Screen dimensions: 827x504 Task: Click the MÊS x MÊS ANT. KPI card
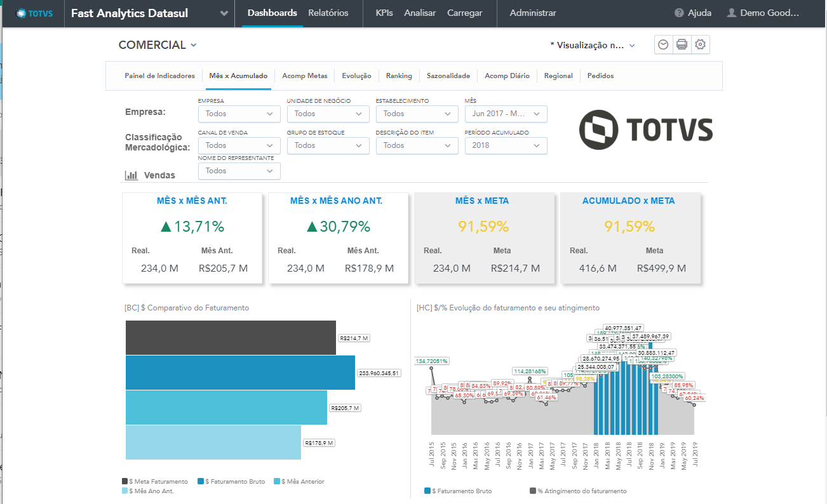click(x=192, y=238)
